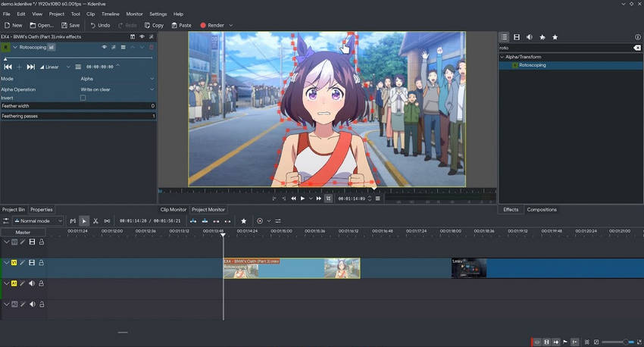Open the Linear keyframe interpolation dropdown
Viewport: 644px width, 347px height.
(x=55, y=67)
